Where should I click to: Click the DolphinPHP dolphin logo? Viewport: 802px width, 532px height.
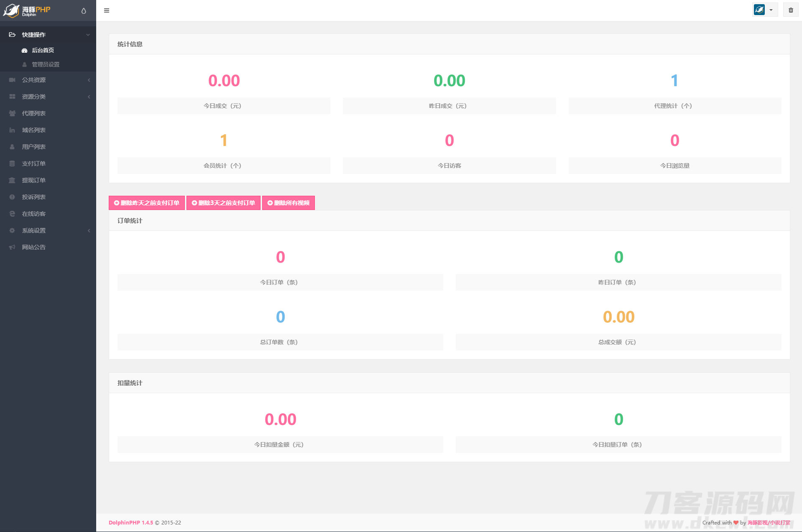12,10
